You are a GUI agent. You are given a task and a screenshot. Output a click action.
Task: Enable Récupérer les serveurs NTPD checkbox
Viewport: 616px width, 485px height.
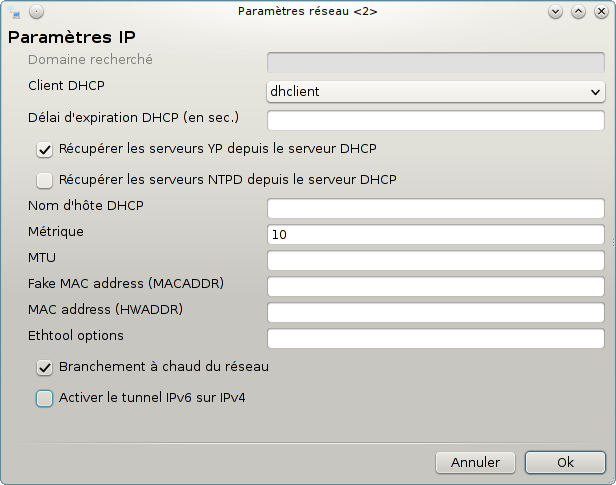tap(44, 180)
